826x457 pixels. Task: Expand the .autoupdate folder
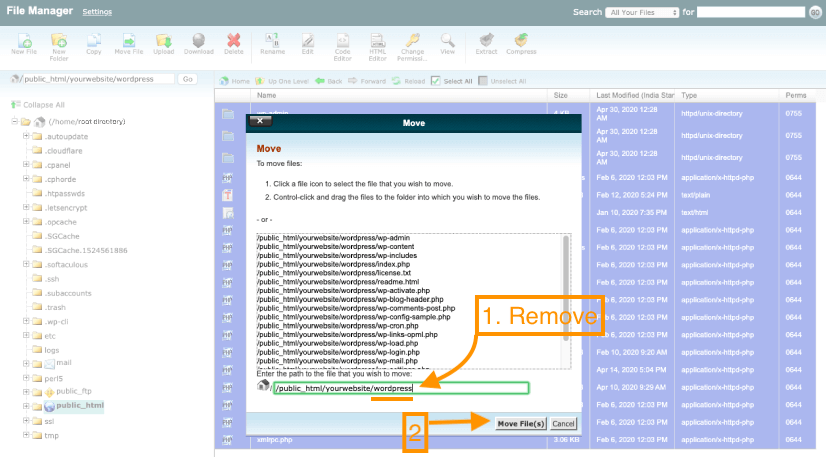(x=26, y=136)
